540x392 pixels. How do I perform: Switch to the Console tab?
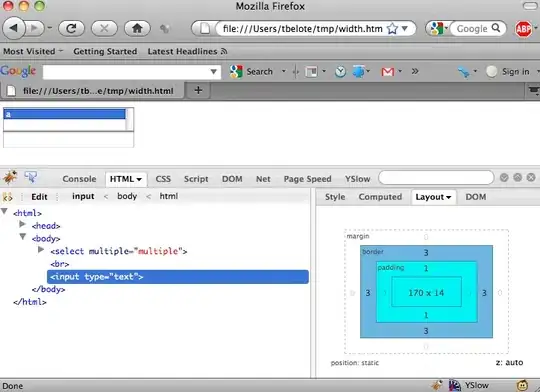79,179
